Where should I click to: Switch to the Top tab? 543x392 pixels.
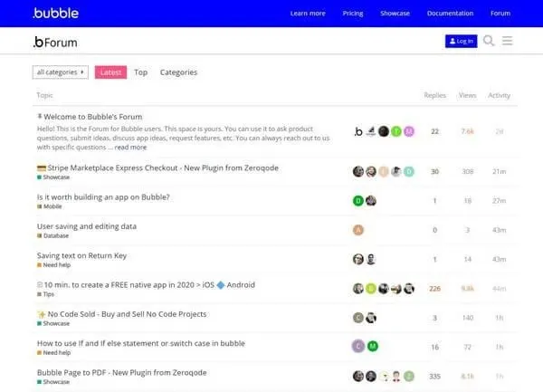[x=140, y=72]
